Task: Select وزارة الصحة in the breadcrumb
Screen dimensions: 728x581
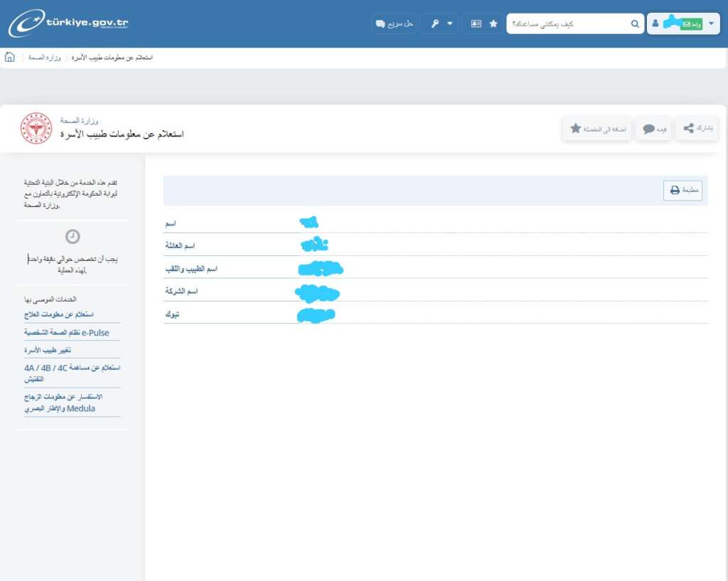Action: click(44, 57)
